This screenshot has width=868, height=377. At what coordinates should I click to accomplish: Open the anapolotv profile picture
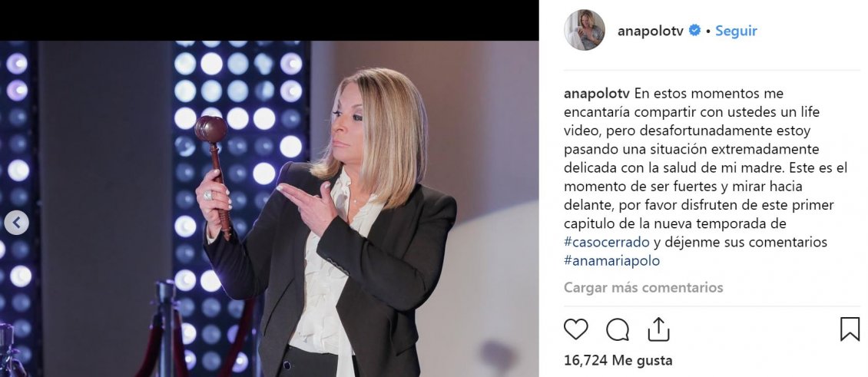[585, 30]
